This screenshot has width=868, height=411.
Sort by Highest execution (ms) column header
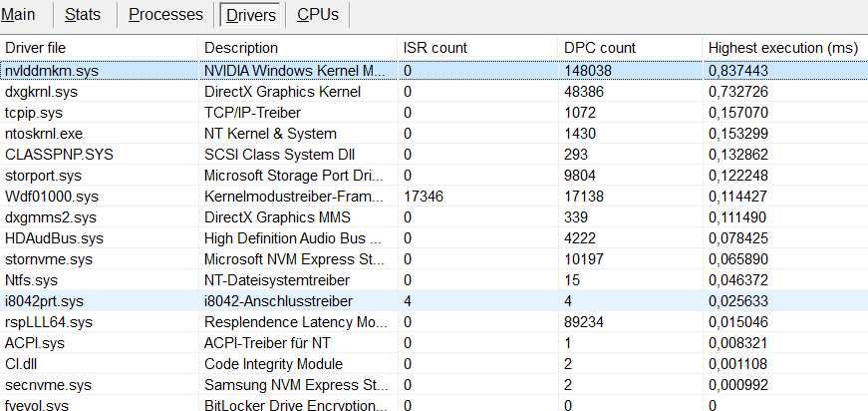coord(785,48)
